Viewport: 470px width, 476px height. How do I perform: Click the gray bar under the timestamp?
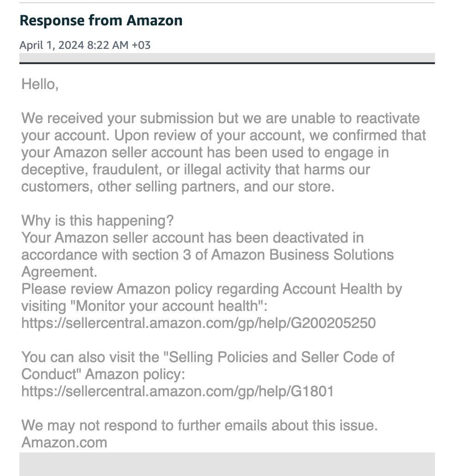(x=227, y=58)
